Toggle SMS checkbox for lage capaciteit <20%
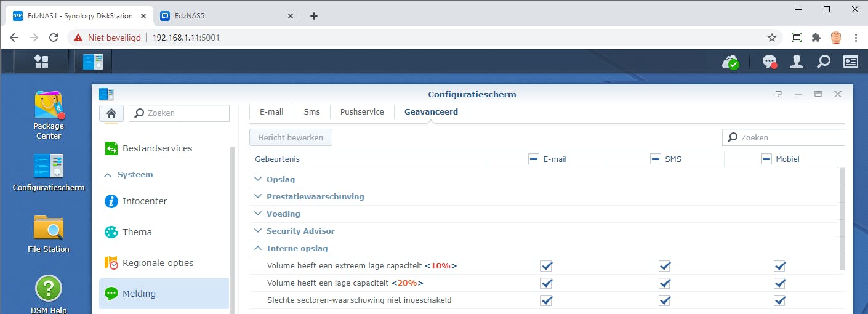 point(665,283)
